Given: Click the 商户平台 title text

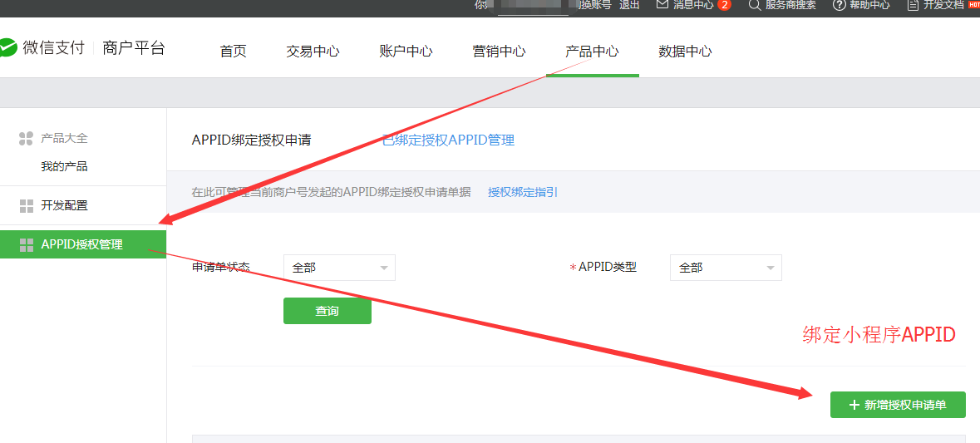Looking at the screenshot, I should click(x=134, y=48).
